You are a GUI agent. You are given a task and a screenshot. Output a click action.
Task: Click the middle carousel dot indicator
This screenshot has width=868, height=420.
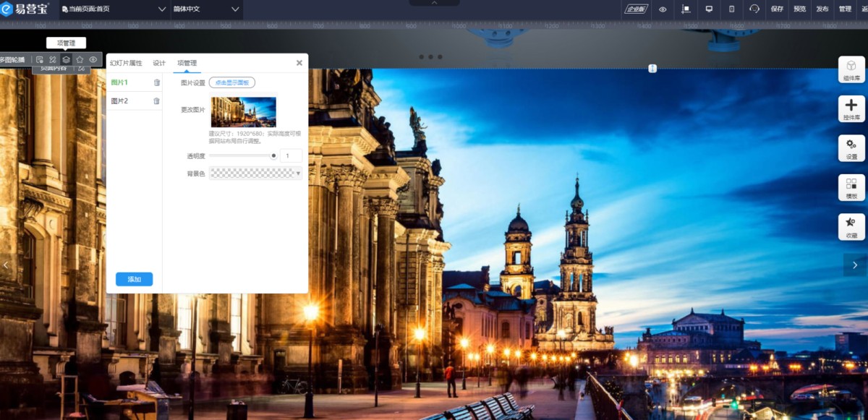click(x=430, y=56)
